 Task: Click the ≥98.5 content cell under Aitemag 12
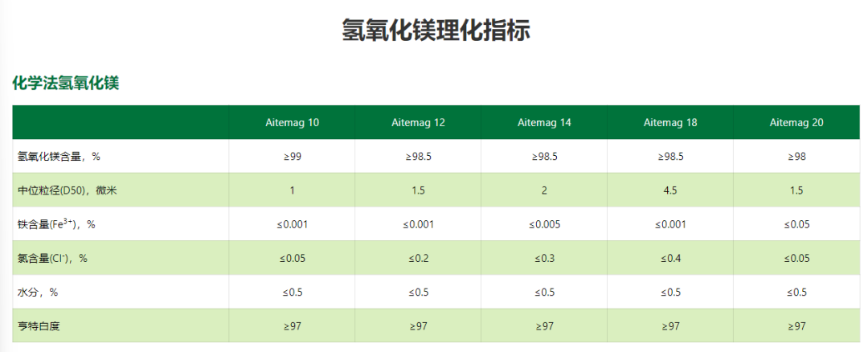pos(418,157)
